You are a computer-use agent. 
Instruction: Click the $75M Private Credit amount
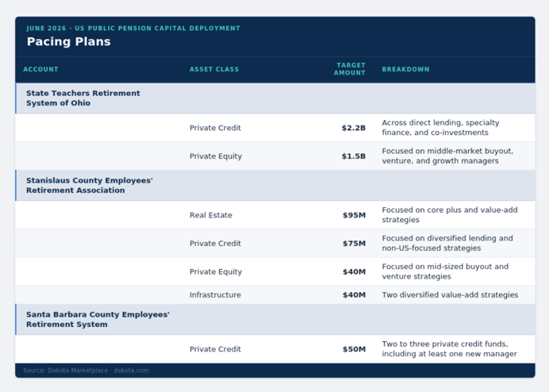[x=354, y=244]
